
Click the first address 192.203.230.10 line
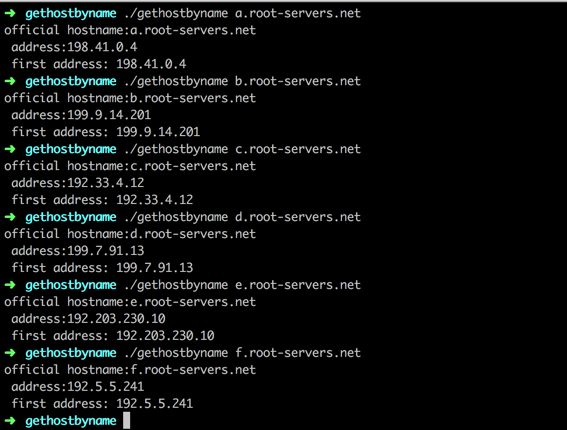(x=113, y=336)
